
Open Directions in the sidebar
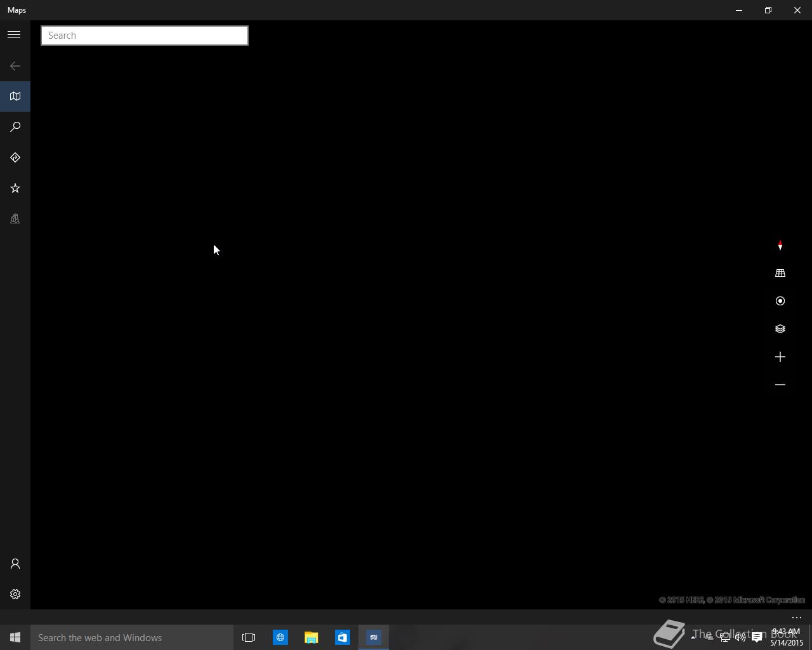15,157
